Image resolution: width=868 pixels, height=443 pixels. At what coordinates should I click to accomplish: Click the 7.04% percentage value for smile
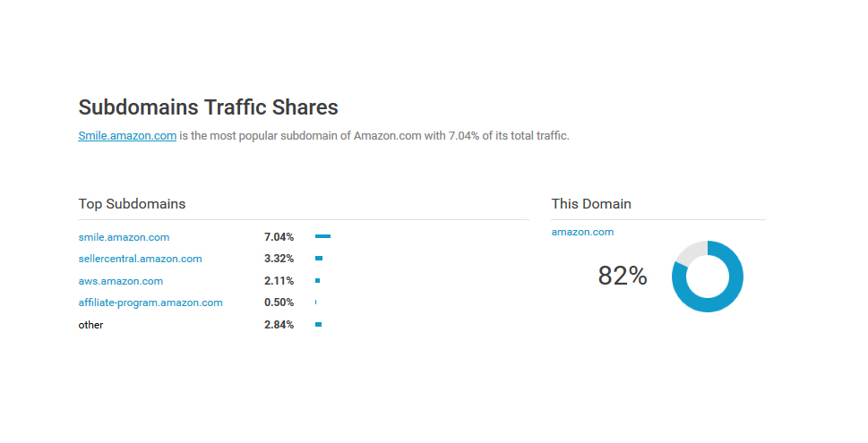click(x=279, y=237)
